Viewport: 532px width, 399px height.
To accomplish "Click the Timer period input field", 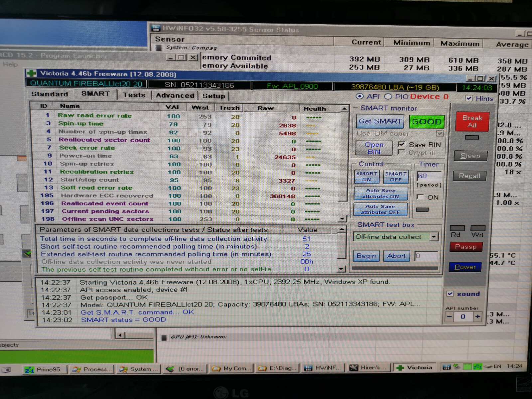I will click(x=429, y=176).
